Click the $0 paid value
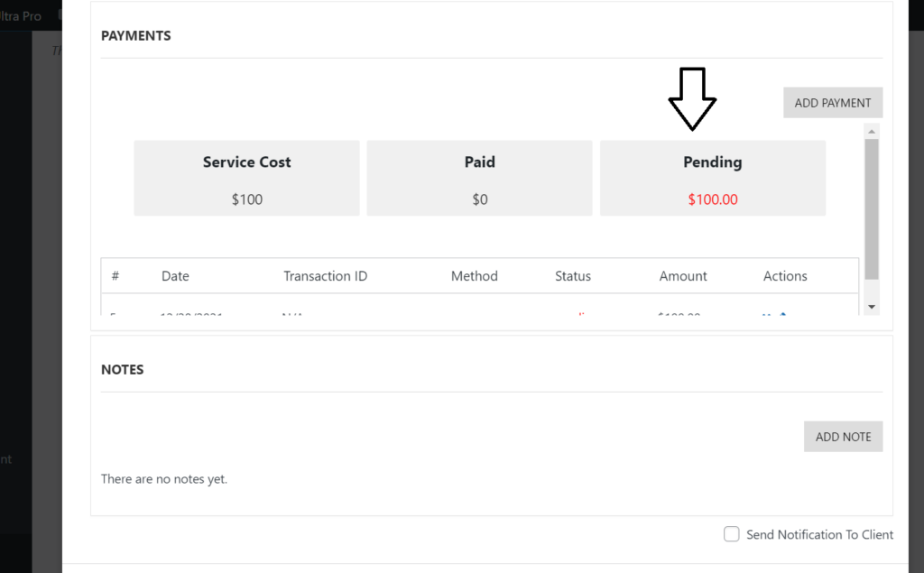924x573 pixels. click(480, 199)
